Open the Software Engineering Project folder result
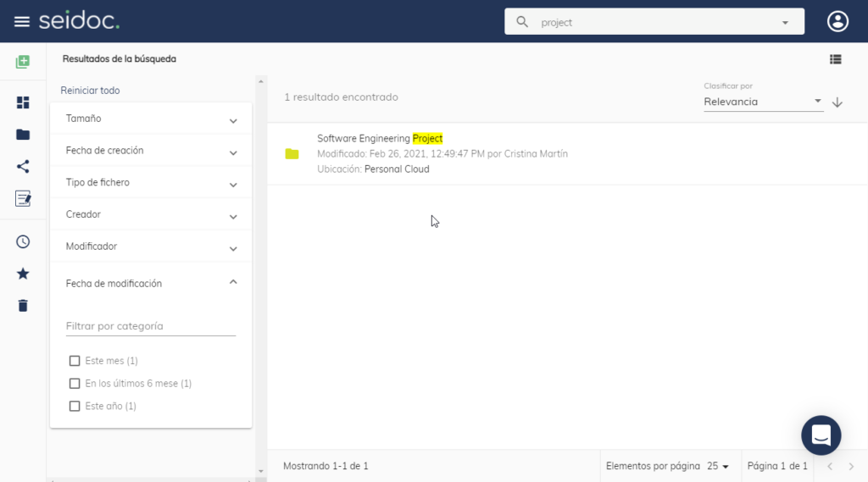 tap(380, 138)
